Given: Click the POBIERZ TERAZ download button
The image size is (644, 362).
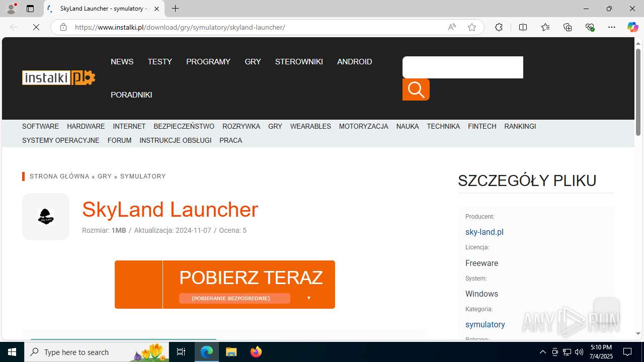Looking at the screenshot, I should tap(225, 285).
